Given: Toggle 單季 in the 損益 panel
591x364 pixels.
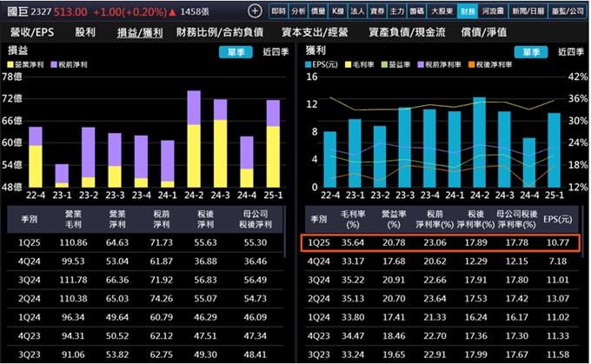Looking at the screenshot, I should coord(234,51).
